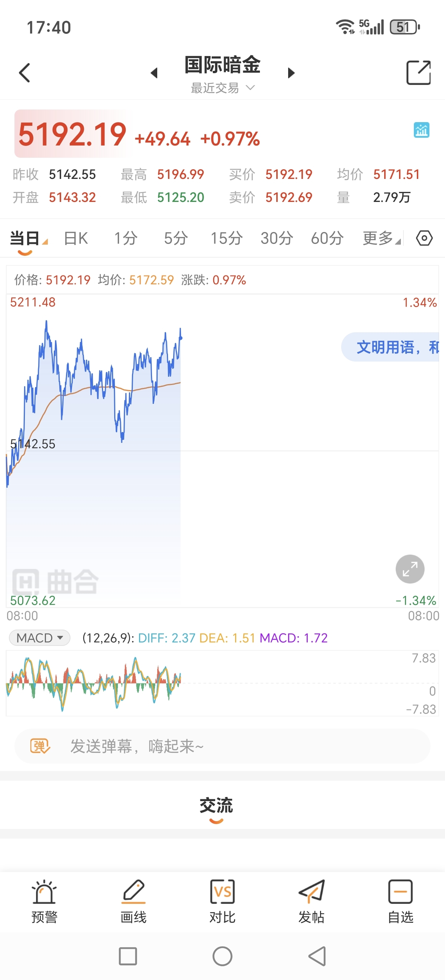Open the MACD indicator dropdown
Viewport: 445px width, 980px height.
point(40,638)
